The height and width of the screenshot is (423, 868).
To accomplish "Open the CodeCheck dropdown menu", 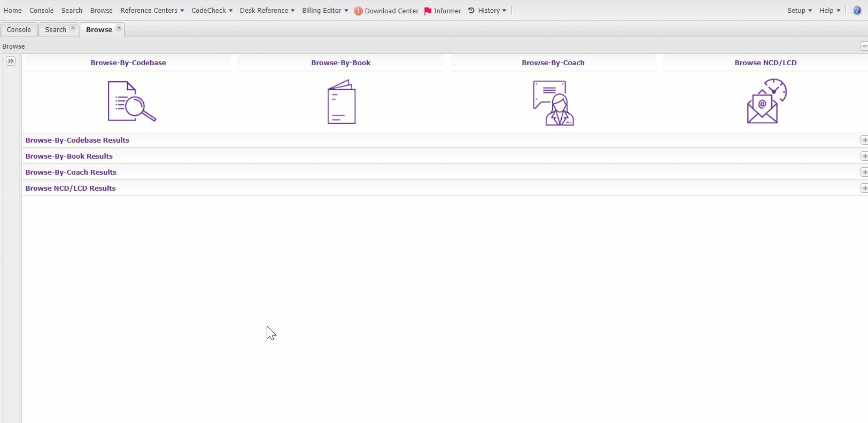I will coord(212,11).
